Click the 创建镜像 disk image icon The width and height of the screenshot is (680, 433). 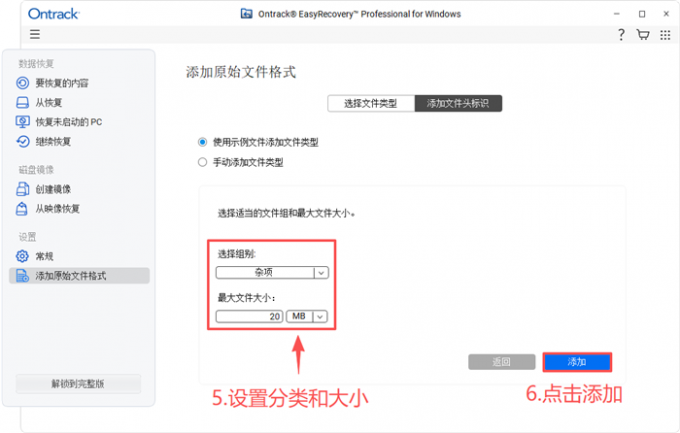pyautogui.click(x=23, y=189)
